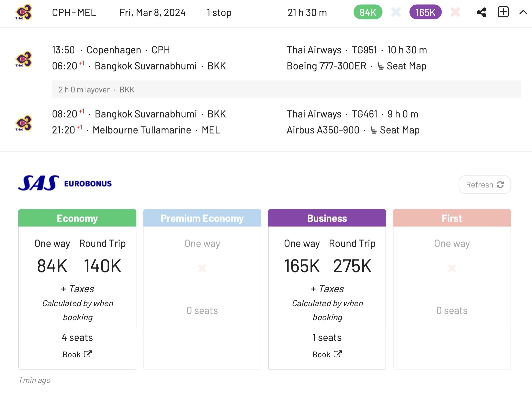Collapse the flight details with the chevron
Screen dimensions: 532x393
(523, 12)
